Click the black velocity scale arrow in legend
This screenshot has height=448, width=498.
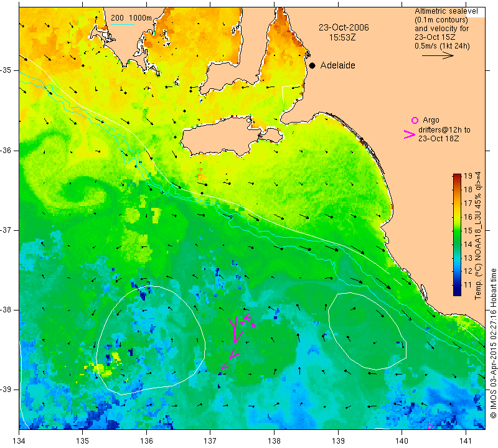click(x=438, y=55)
